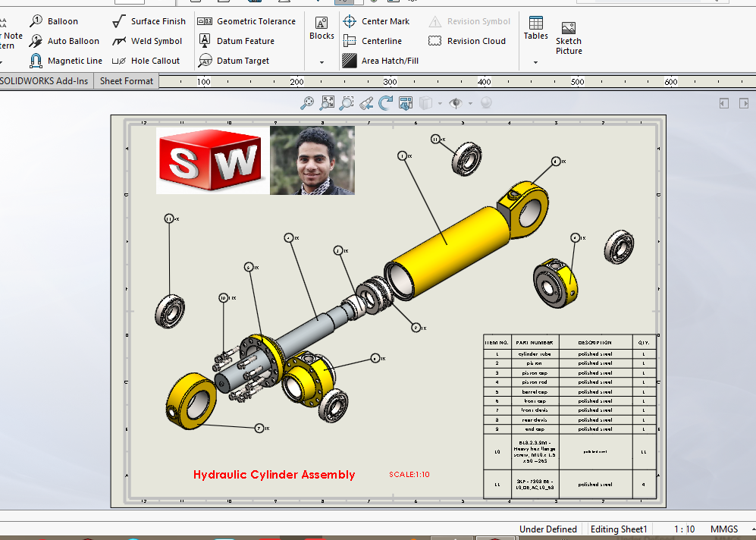Switch to the Sheet Format tab
Screen dimensions: 756x540
(x=126, y=80)
